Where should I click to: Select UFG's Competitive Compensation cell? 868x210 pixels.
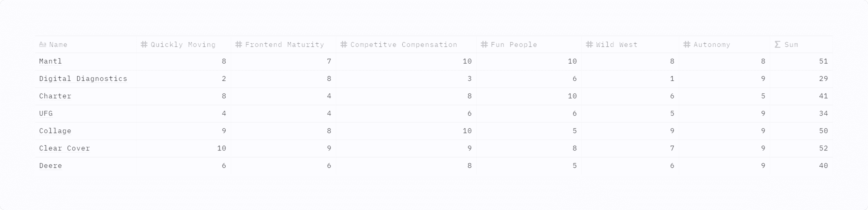point(406,114)
